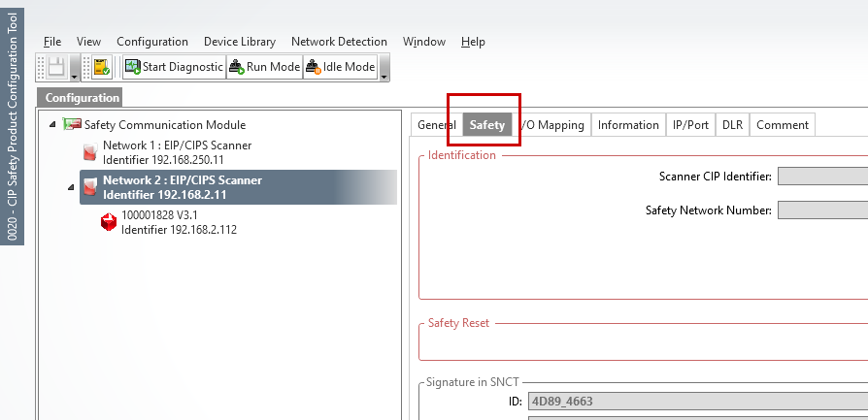This screenshot has width=868, height=420.
Task: Click the Idle Mode orange pause icon
Action: click(x=314, y=68)
